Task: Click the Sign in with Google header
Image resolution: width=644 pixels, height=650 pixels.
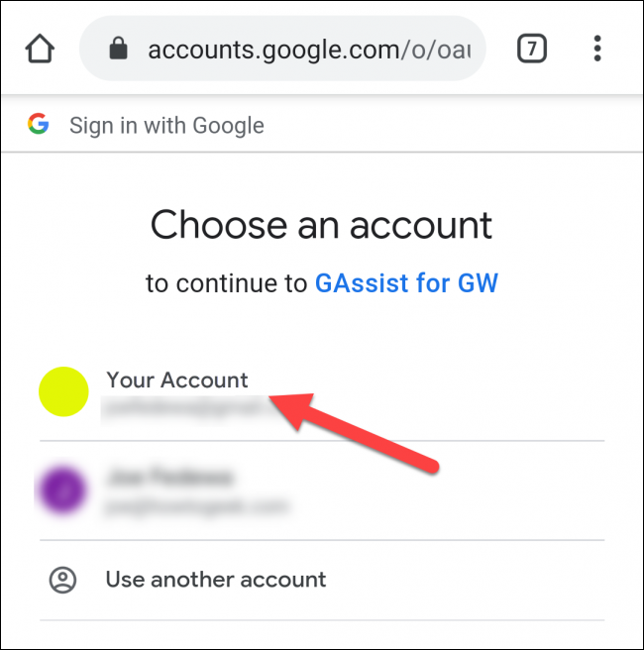Action: point(166,125)
